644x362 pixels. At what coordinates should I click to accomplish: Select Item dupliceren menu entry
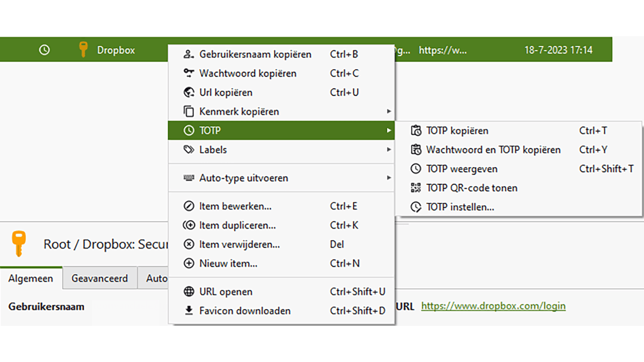click(x=237, y=225)
